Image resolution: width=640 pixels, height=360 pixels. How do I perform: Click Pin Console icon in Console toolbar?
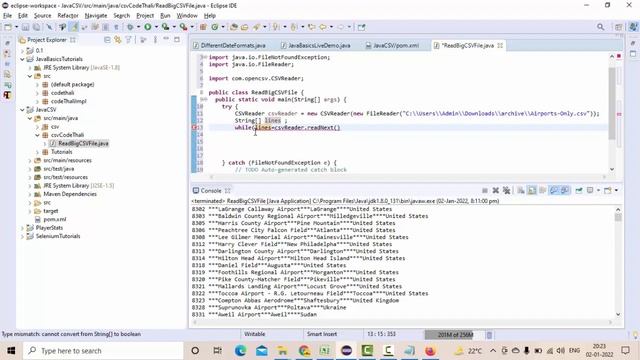tap(579, 190)
